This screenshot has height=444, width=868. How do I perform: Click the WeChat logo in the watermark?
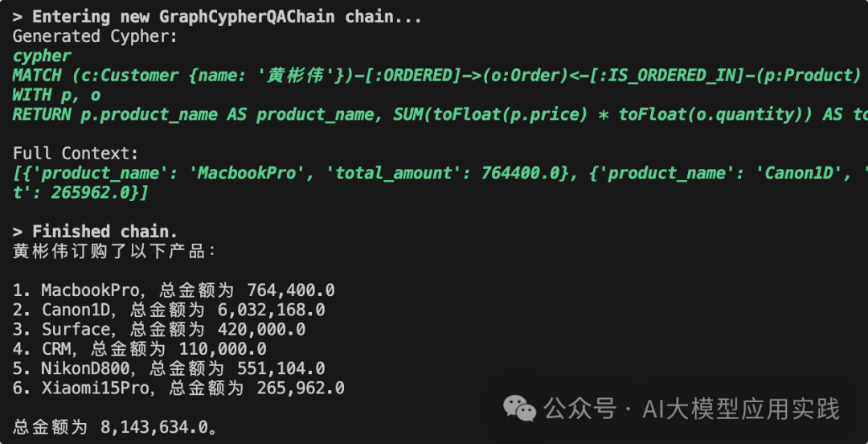(520, 409)
